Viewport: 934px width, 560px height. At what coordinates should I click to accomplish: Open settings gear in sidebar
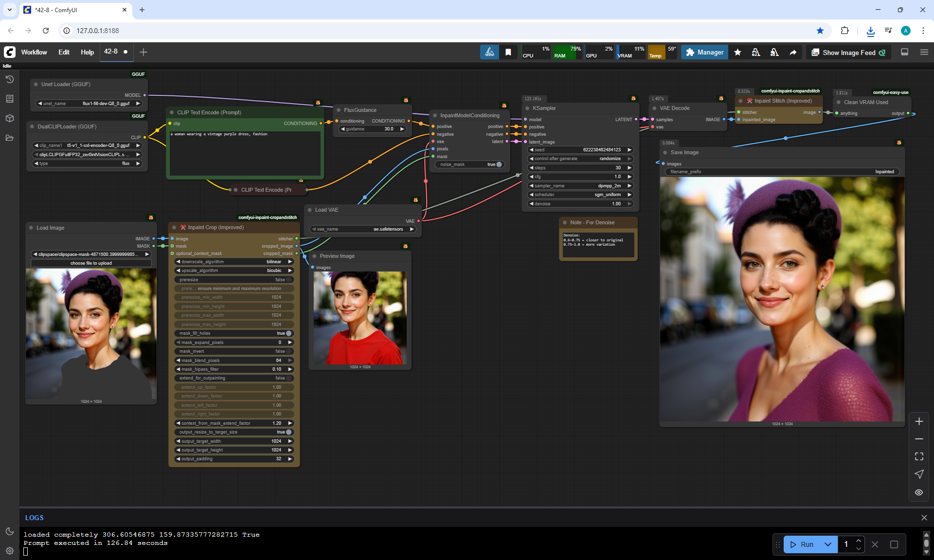pos(9,551)
